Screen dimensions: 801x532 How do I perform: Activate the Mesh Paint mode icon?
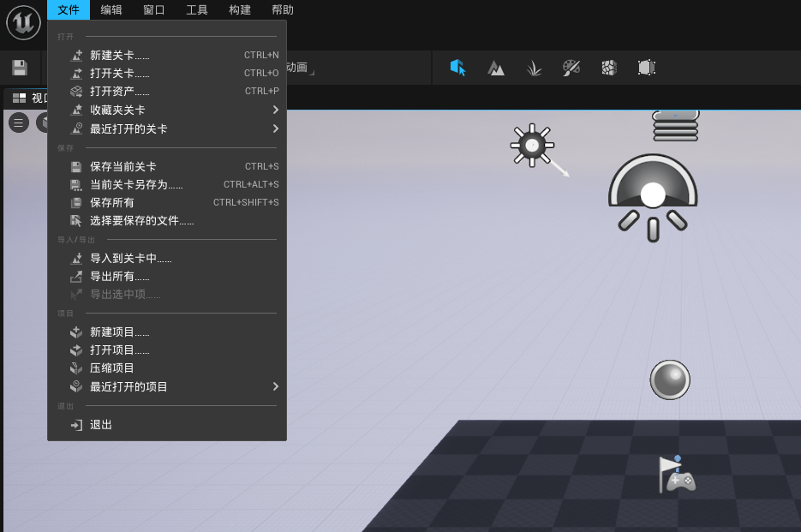571,68
